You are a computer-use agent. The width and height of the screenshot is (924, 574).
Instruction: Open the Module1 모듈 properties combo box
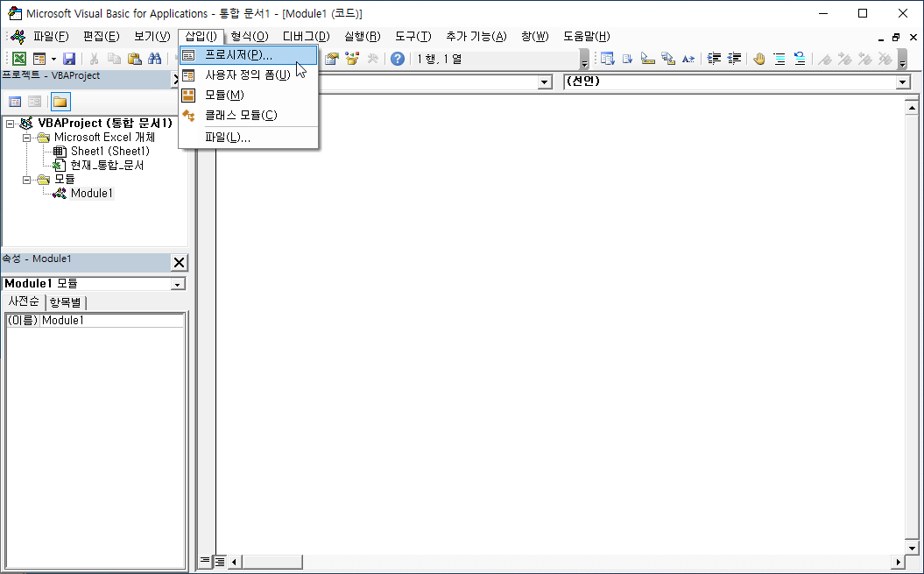95,284
